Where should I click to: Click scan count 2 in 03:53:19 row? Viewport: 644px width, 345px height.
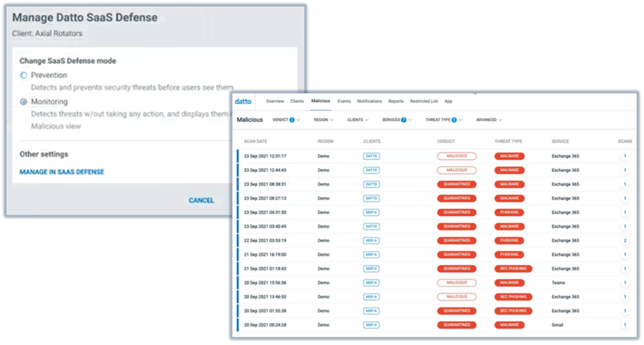(x=625, y=240)
